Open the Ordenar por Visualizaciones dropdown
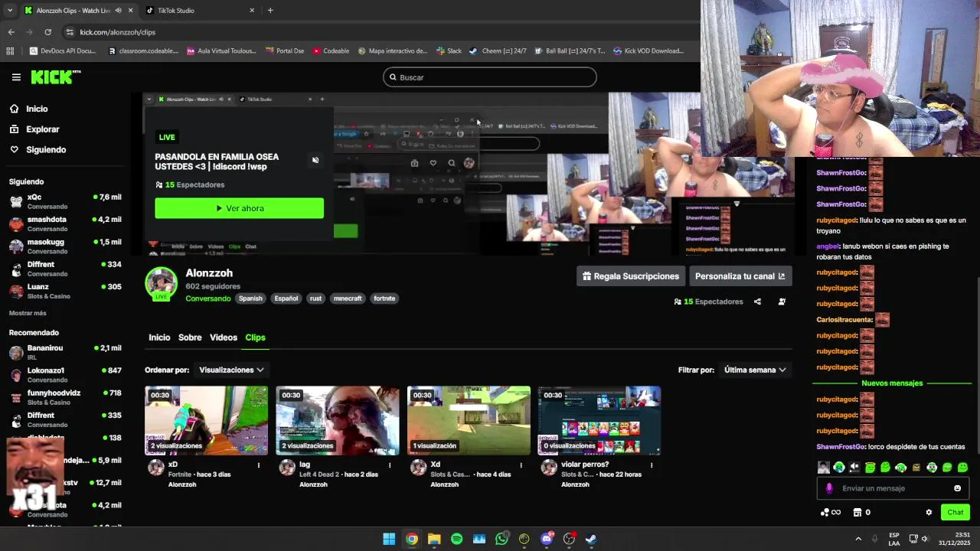 click(x=232, y=370)
